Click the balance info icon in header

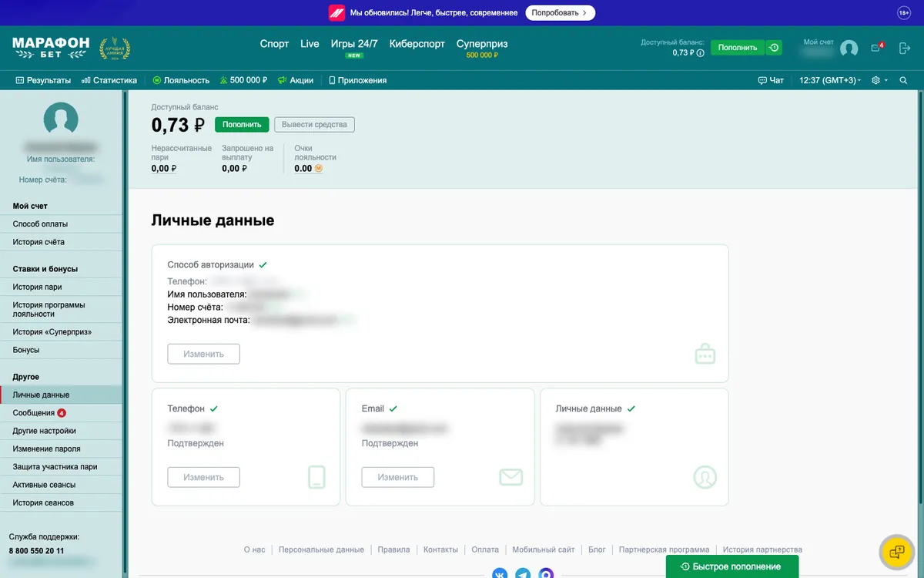coord(701,53)
